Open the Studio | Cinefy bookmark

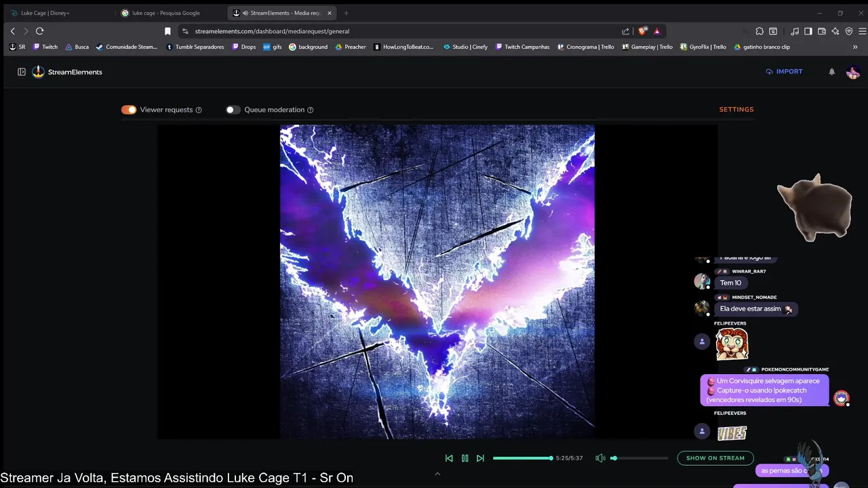pyautogui.click(x=465, y=47)
